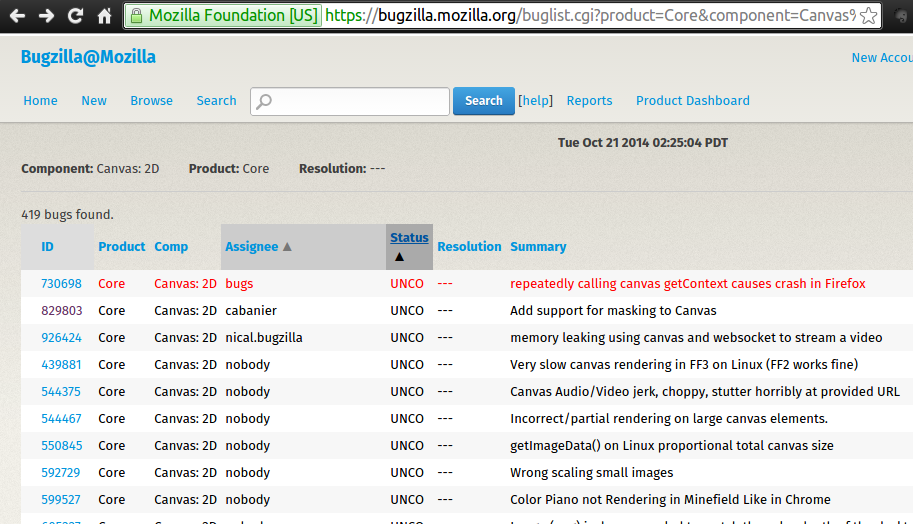Screen dimensions: 913x524
Task: Open bug 439881
Action: (61, 365)
